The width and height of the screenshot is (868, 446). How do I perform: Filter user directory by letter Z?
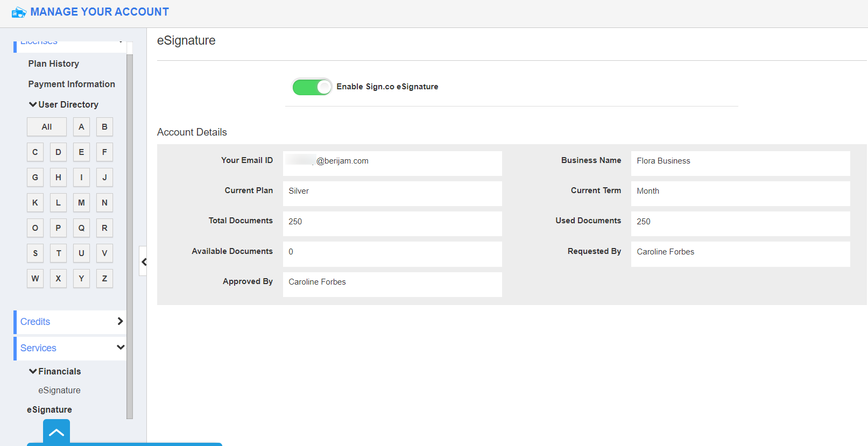(104, 279)
